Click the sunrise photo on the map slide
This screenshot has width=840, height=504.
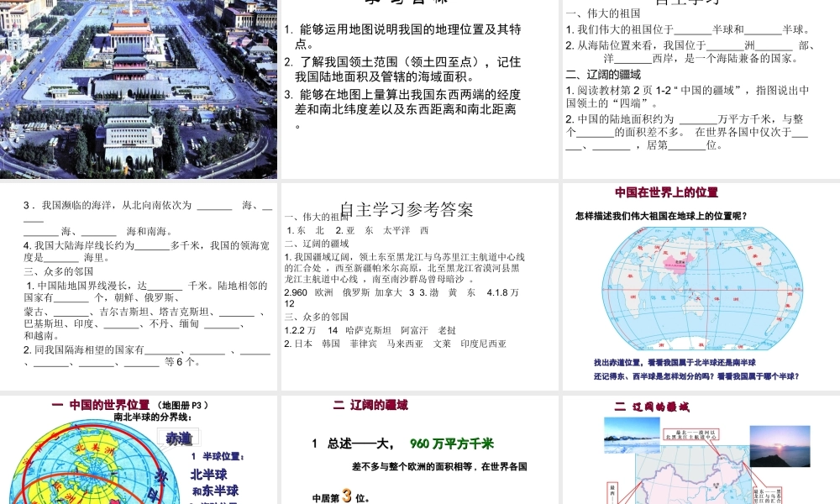[x=780, y=446]
